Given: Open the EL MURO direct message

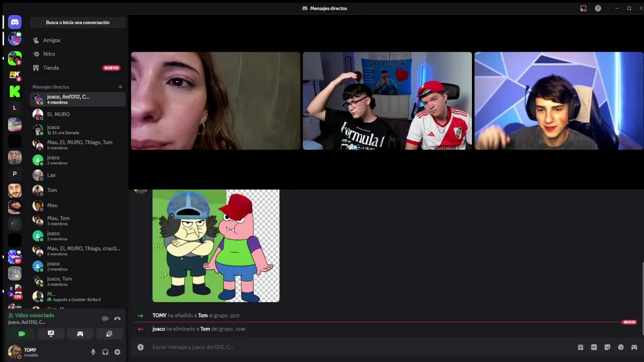Looking at the screenshot, I should 77,114.
